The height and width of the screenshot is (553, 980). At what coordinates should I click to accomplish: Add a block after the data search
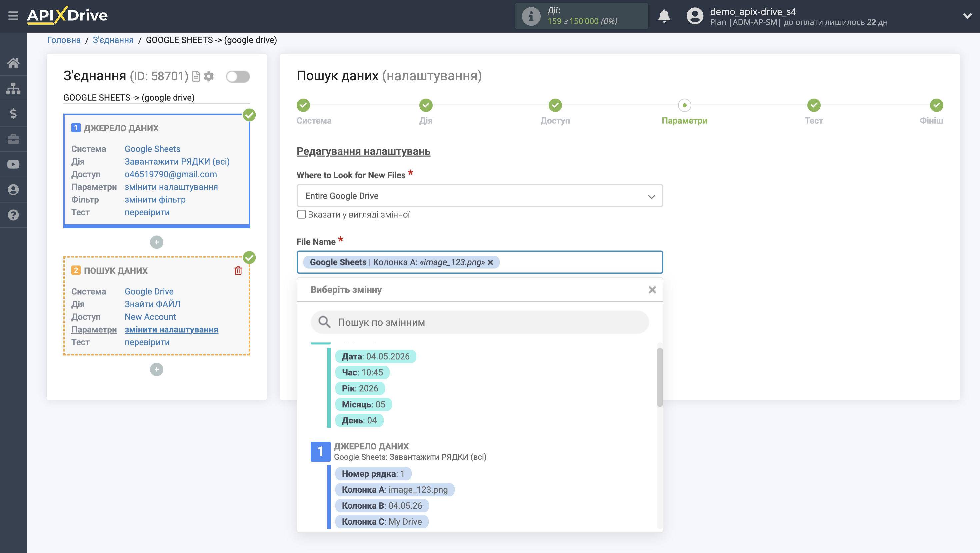pos(156,370)
